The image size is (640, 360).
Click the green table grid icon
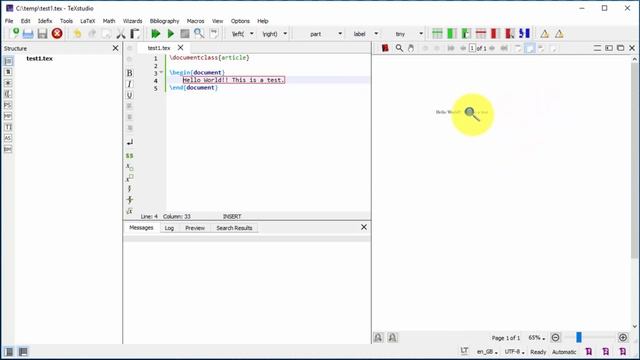click(x=437, y=33)
